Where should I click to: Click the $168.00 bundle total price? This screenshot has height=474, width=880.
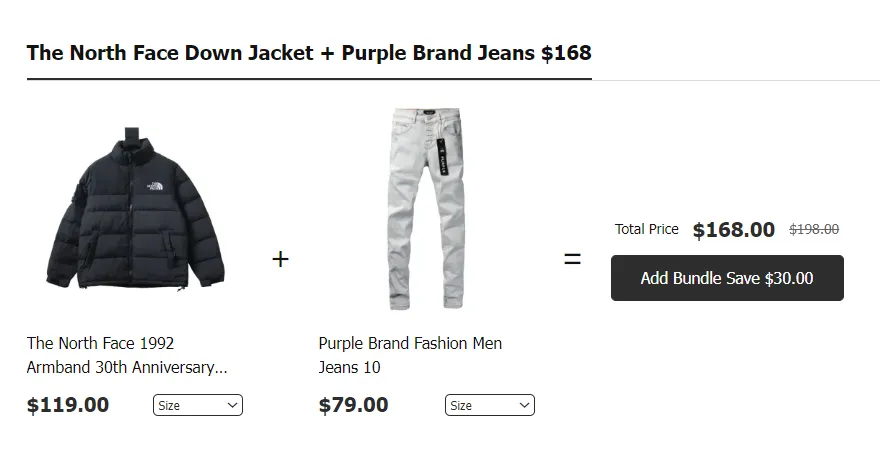733,229
